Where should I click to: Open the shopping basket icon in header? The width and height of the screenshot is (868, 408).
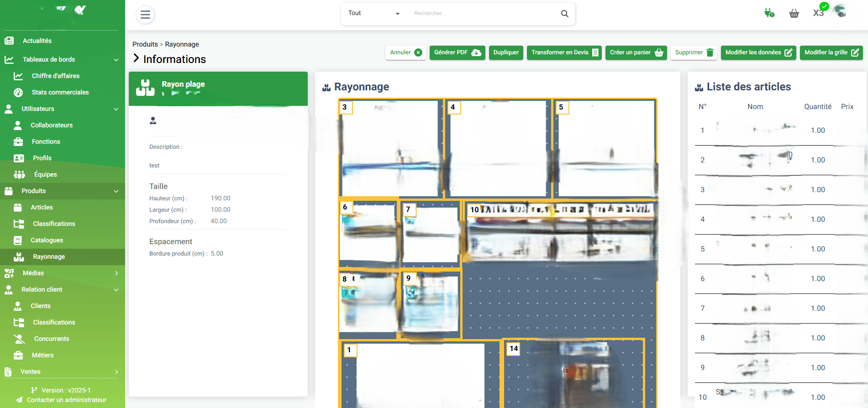coord(794,13)
